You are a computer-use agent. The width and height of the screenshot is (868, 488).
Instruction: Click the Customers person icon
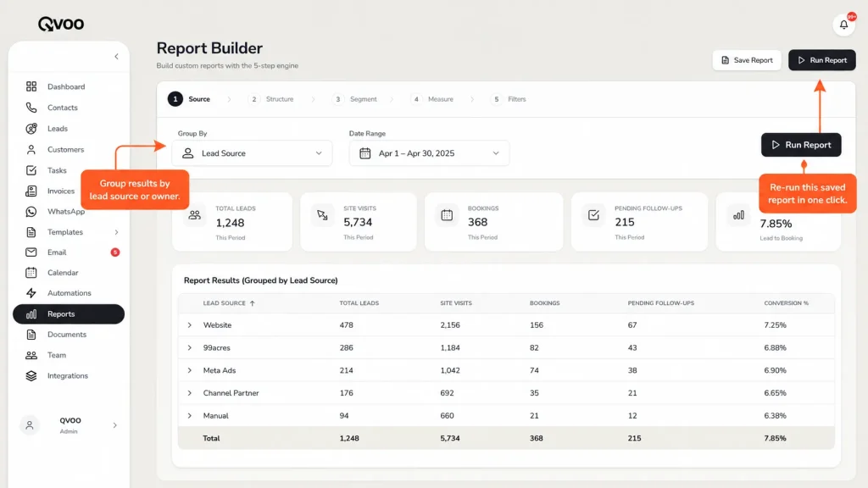coord(31,149)
